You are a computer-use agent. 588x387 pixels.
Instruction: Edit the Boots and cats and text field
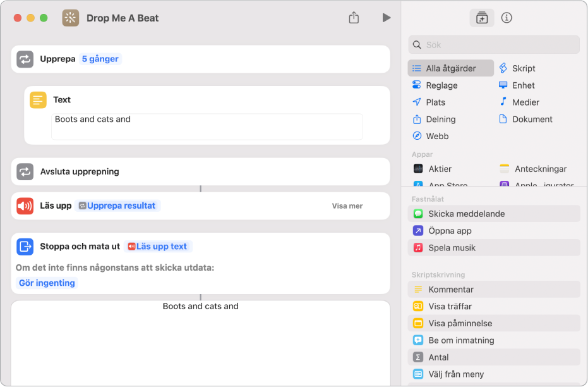tap(207, 127)
